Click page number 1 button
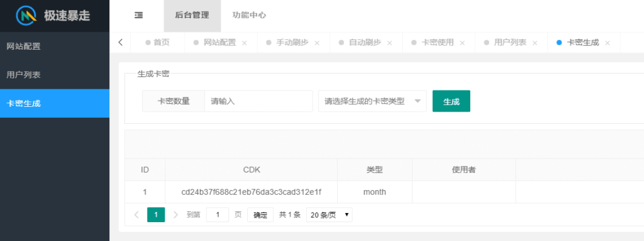 point(156,215)
